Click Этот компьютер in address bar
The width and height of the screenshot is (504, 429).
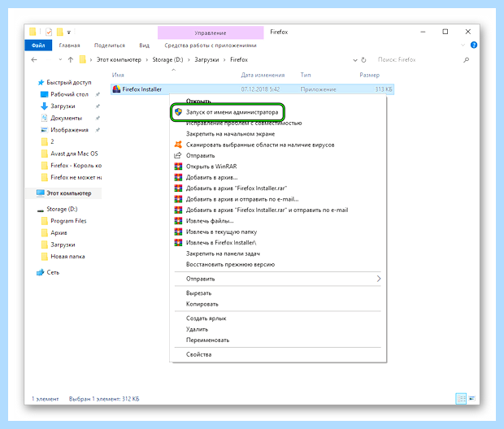(119, 60)
